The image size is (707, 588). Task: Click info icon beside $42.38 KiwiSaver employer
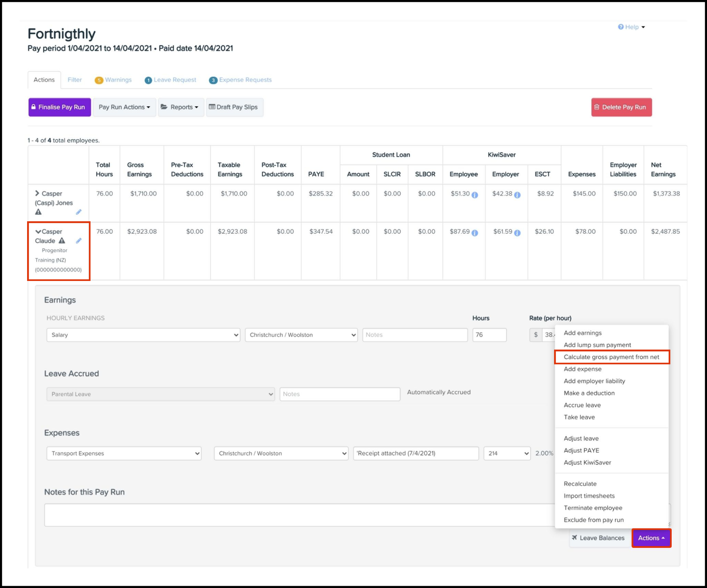(517, 195)
